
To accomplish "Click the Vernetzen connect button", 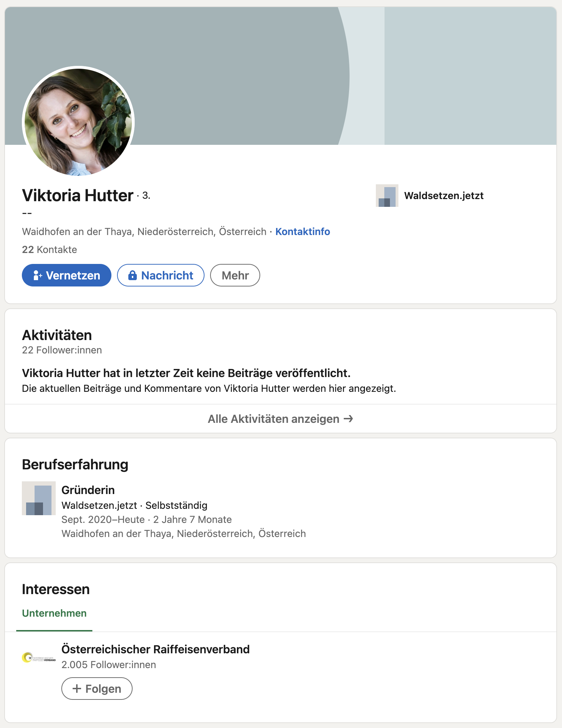I will point(67,275).
